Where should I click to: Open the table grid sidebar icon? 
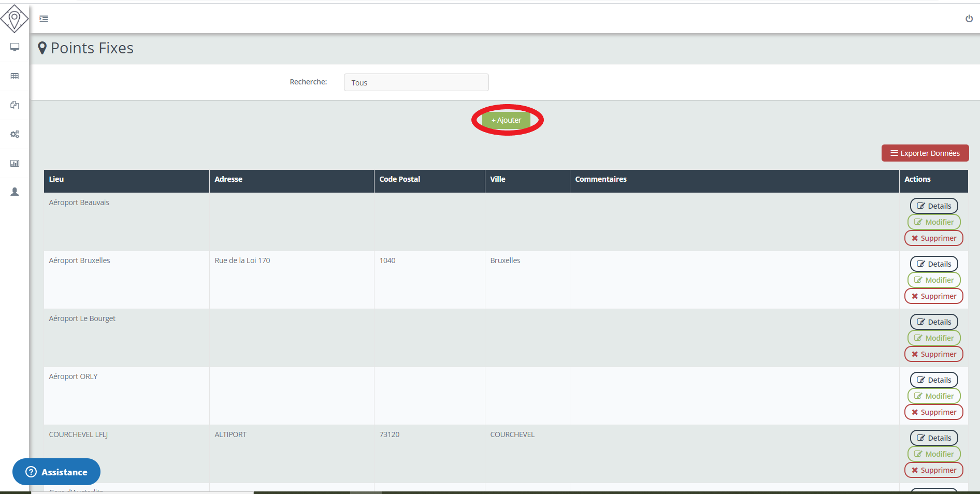[x=15, y=76]
